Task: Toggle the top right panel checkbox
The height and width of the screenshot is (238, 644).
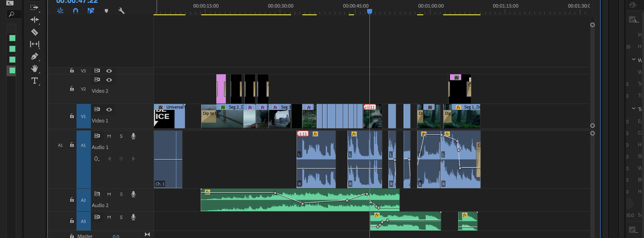Action: point(632,19)
